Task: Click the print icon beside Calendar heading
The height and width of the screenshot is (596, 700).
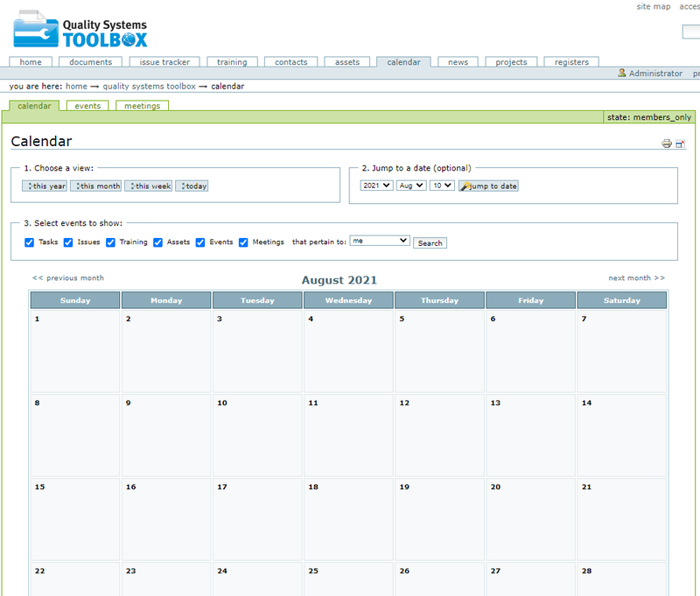Action: (x=667, y=144)
